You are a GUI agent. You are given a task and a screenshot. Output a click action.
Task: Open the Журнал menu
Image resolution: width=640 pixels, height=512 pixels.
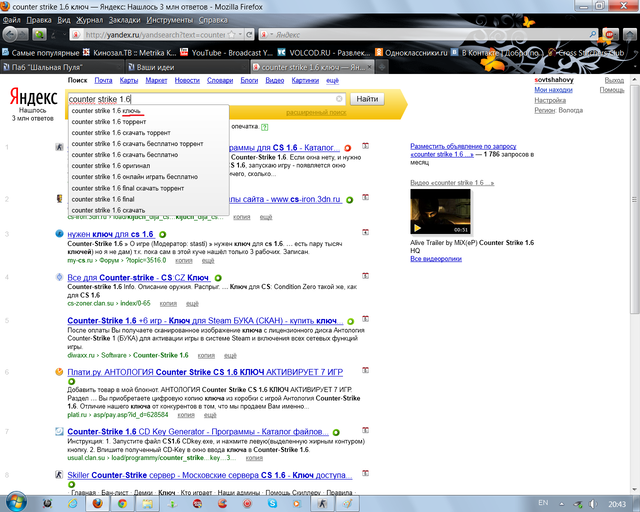(x=89, y=20)
